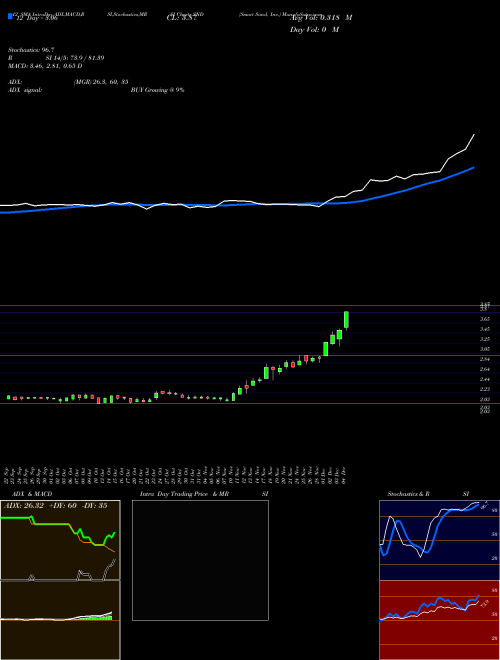This screenshot has height=660, width=500.
Task: Open the navy Stochastics chart panel
Action: (x=439, y=540)
